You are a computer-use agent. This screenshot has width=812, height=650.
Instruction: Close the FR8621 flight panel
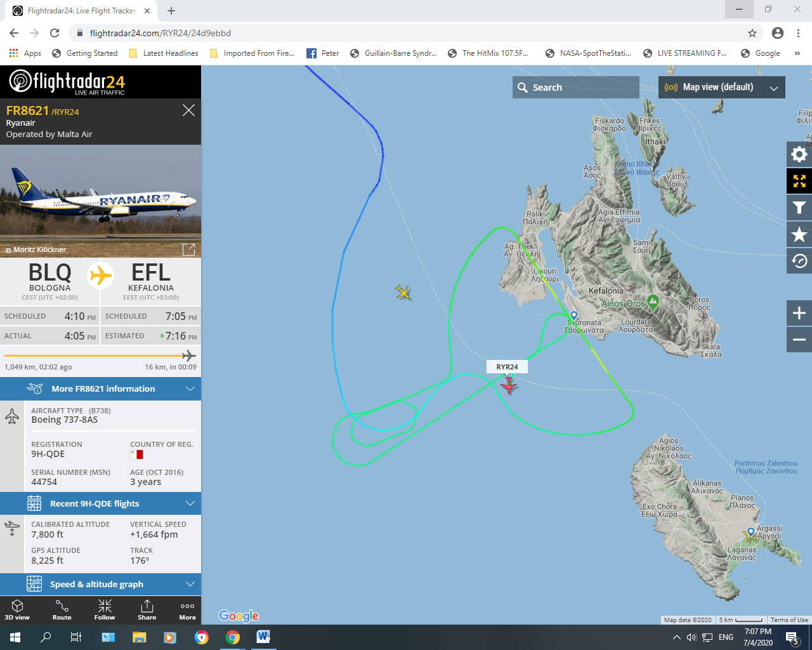[188, 110]
